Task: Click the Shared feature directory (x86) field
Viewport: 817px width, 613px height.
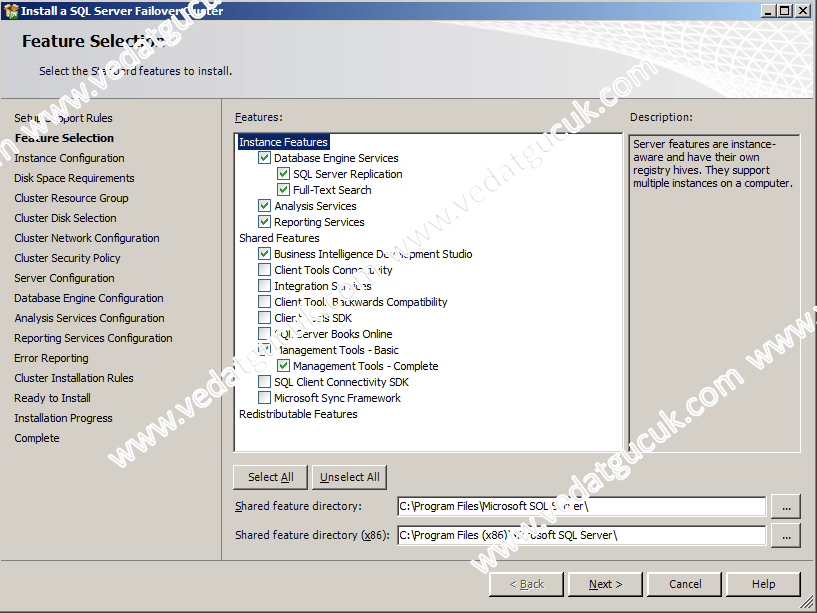Action: coord(581,535)
